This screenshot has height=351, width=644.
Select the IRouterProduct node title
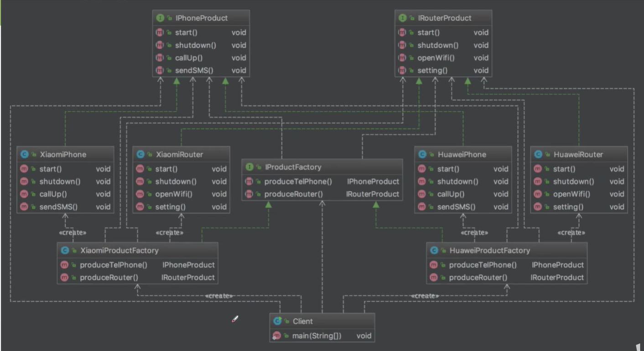click(x=445, y=18)
